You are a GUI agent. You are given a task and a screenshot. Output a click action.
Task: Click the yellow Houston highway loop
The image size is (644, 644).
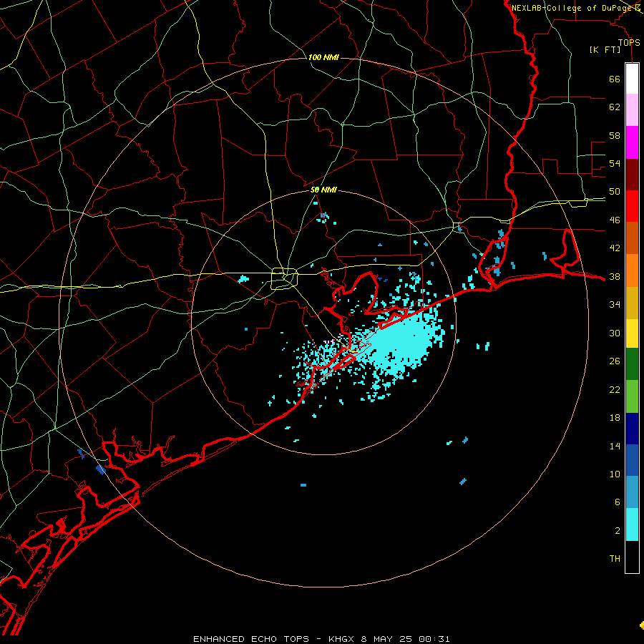point(284,278)
